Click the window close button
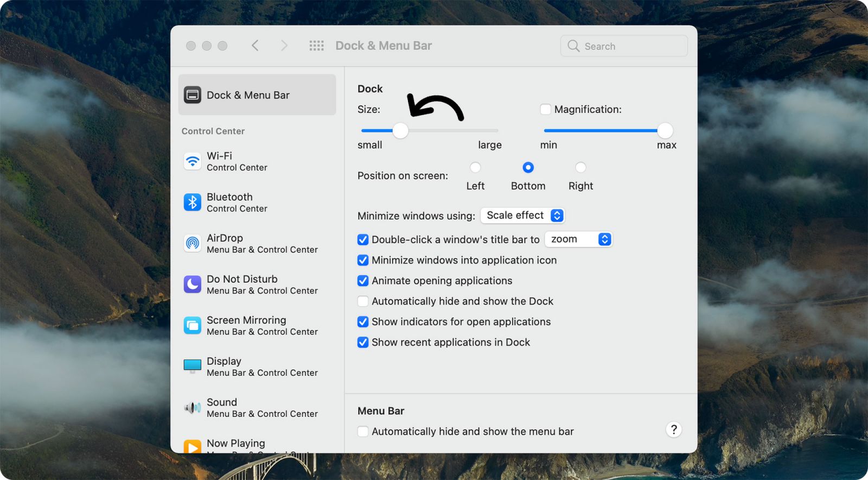Viewport: 868px width, 480px height. pos(191,46)
